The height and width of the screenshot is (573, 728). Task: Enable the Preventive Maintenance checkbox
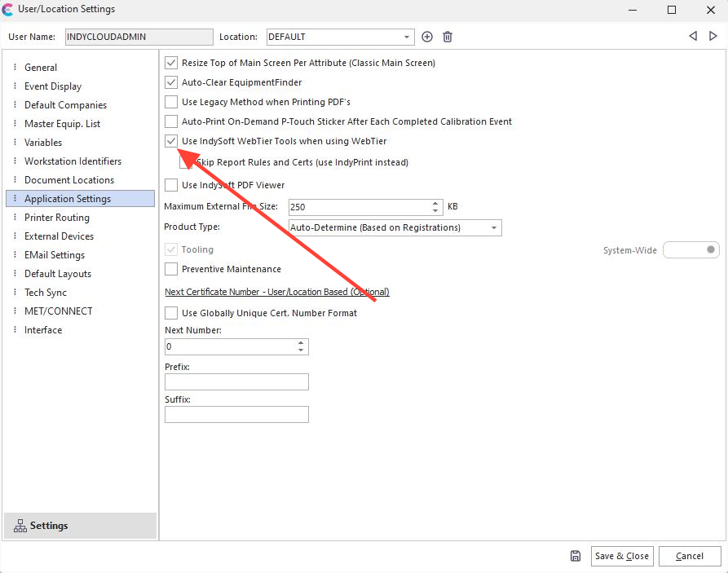170,268
